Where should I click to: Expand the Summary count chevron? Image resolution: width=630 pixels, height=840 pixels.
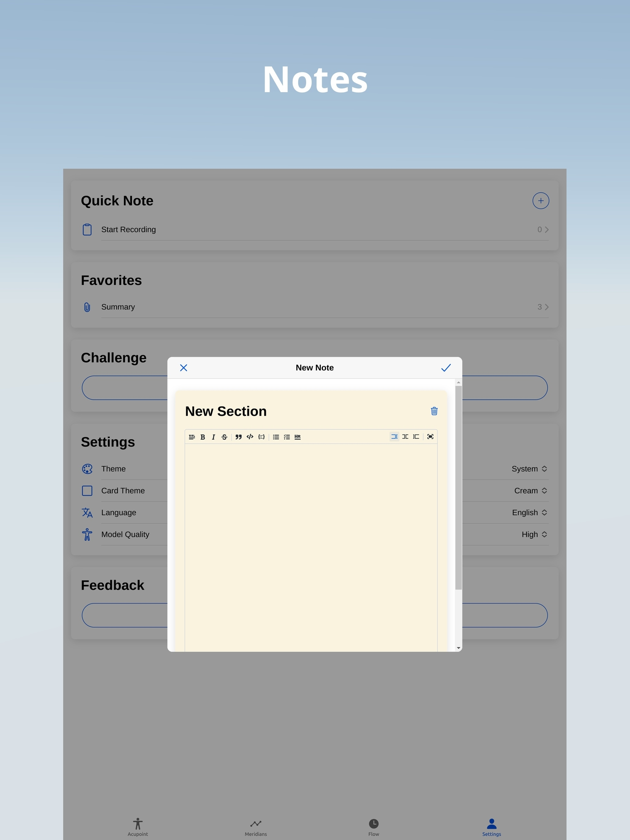tap(547, 307)
